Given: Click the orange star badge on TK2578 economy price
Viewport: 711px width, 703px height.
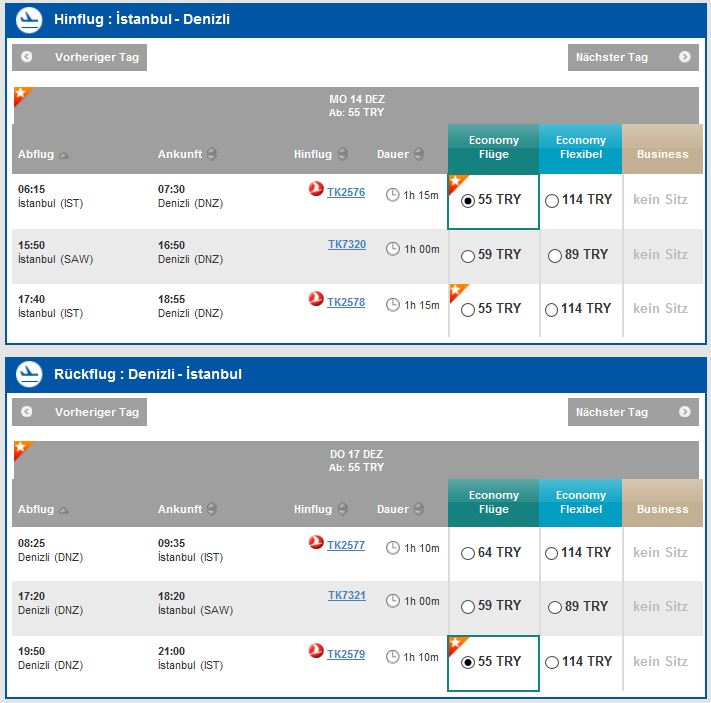Looking at the screenshot, I should (x=457, y=292).
